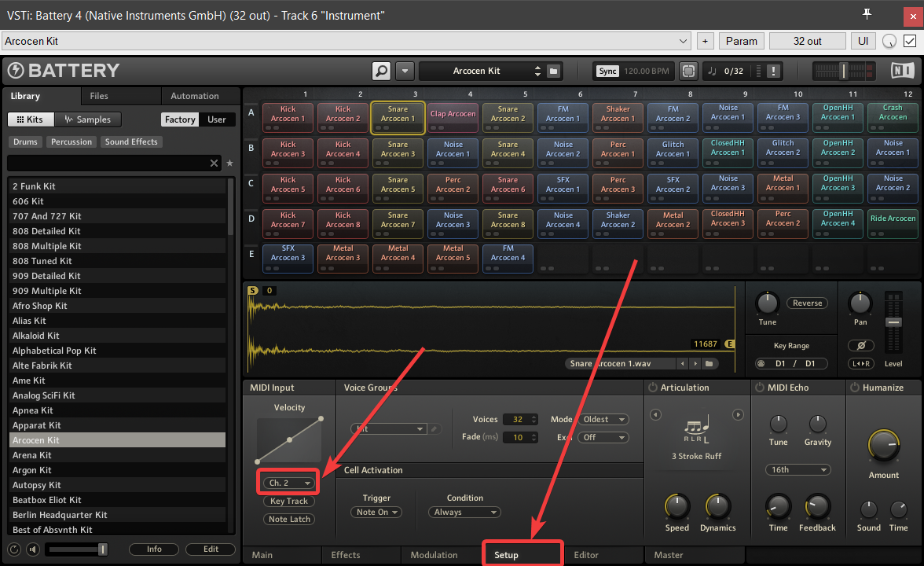The width and height of the screenshot is (924, 566).
Task: Open the folder icon beside Arcocen Kit preset name
Action: pos(553,72)
